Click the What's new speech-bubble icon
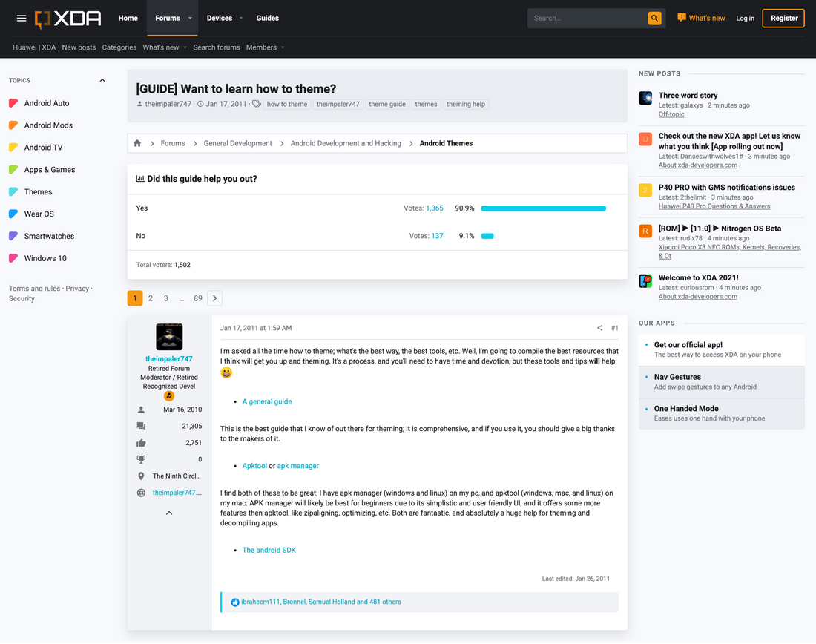The height and width of the screenshot is (644, 816). pos(683,16)
